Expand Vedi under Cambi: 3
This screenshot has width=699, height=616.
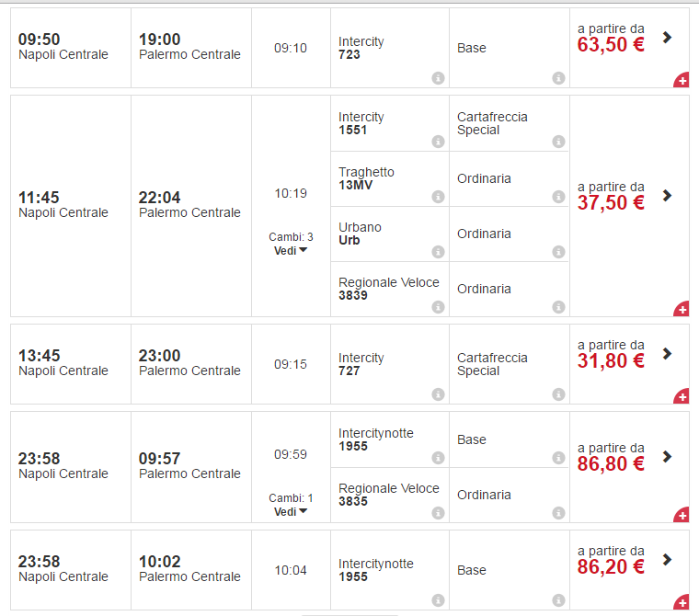(291, 250)
